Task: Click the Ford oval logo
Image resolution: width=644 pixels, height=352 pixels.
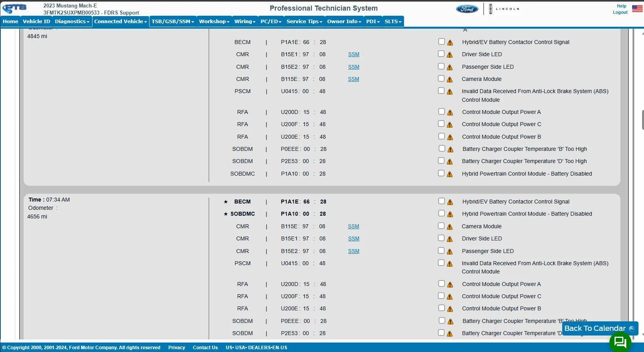Action: 467,9
